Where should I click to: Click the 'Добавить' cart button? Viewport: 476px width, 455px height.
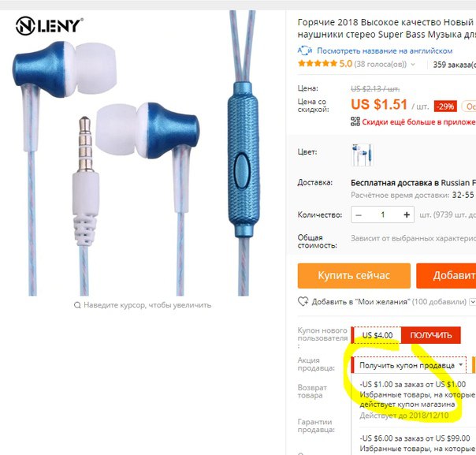(x=446, y=276)
